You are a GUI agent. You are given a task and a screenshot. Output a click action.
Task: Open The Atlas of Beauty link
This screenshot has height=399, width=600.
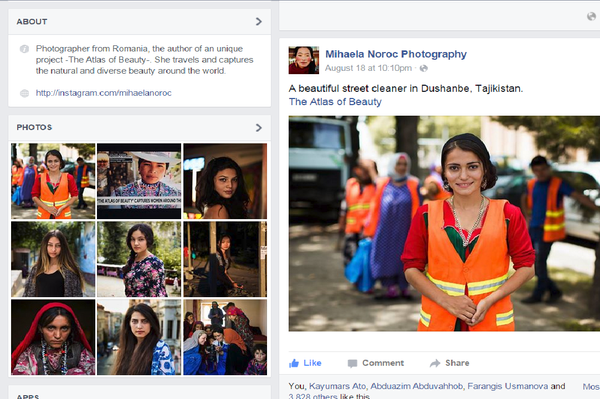pos(335,102)
